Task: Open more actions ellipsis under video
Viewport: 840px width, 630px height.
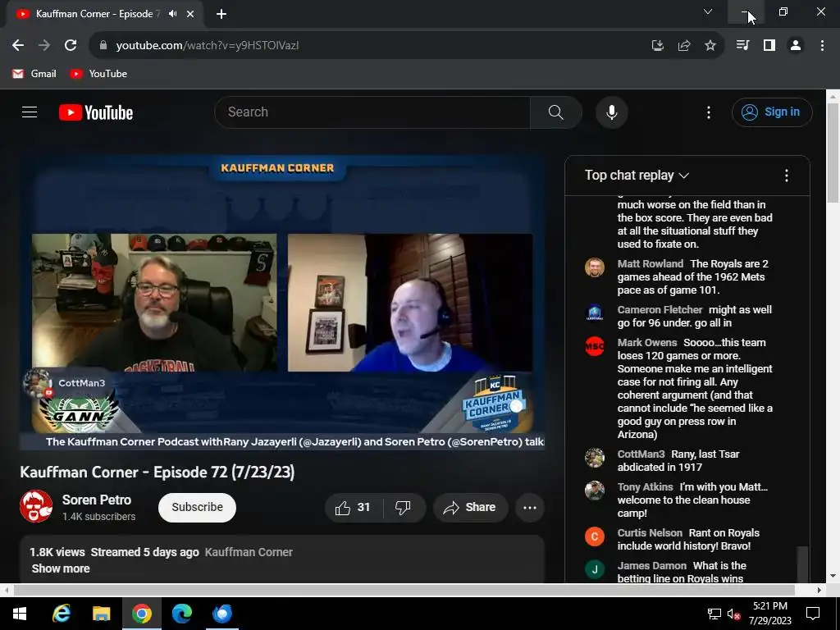Action: [x=530, y=507]
